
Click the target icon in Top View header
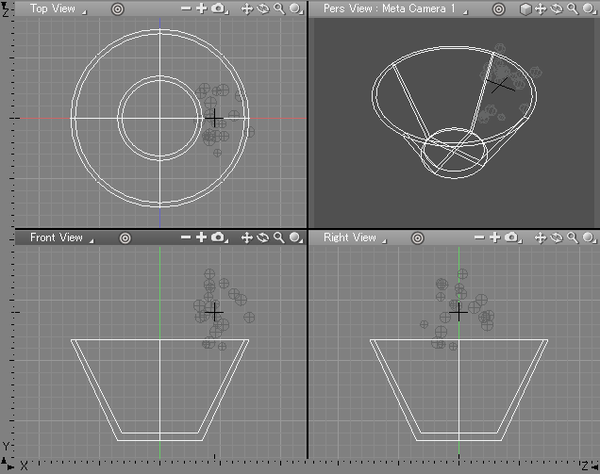pos(118,9)
